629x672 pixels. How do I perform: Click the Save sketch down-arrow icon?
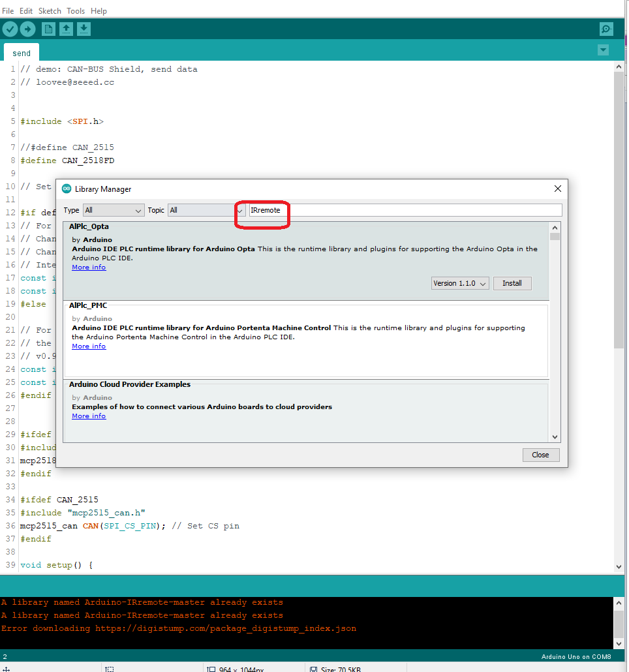coord(84,29)
